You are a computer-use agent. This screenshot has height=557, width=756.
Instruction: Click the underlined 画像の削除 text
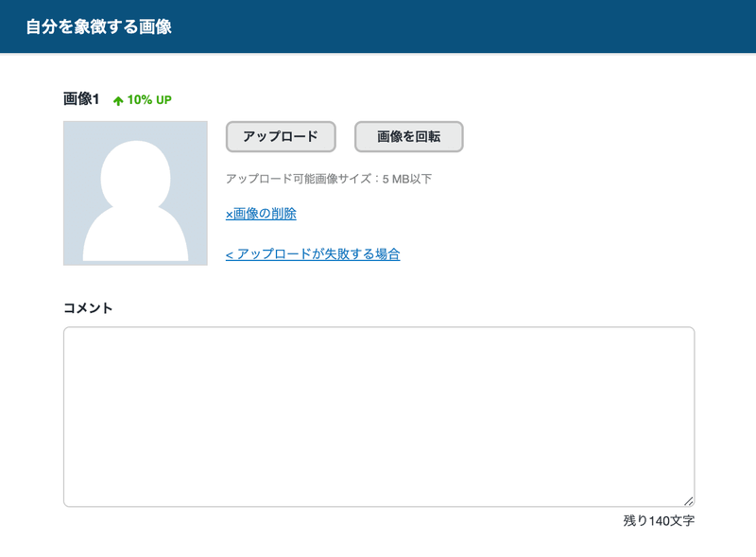pos(265,214)
